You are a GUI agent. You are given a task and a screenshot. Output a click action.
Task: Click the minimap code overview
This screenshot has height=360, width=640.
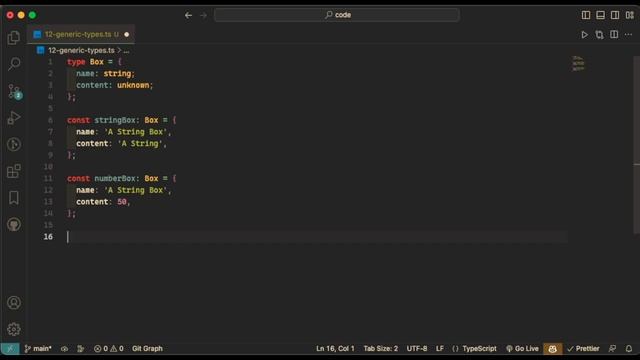pos(578,64)
